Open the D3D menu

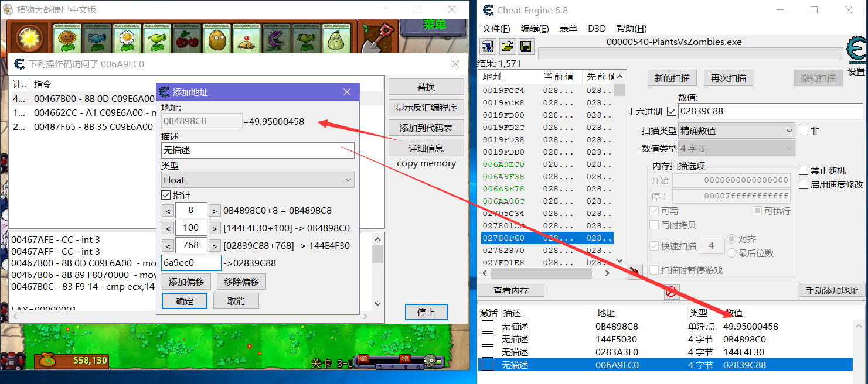click(597, 29)
